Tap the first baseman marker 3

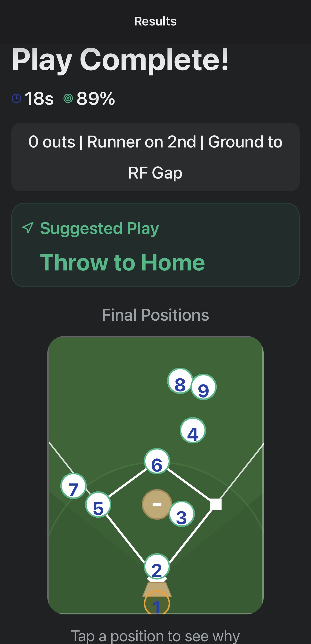(x=181, y=514)
